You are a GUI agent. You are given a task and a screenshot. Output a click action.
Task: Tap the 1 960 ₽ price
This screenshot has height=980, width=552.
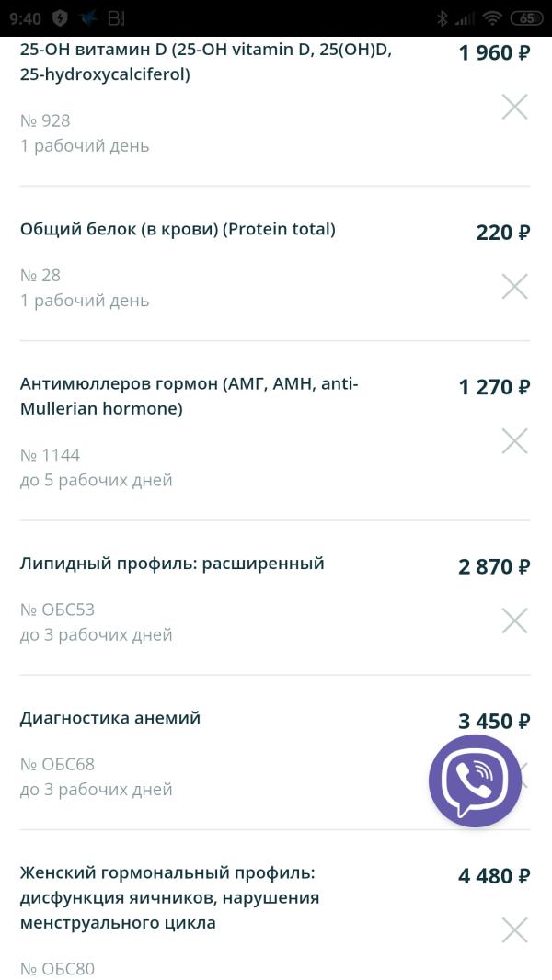pyautogui.click(x=494, y=52)
